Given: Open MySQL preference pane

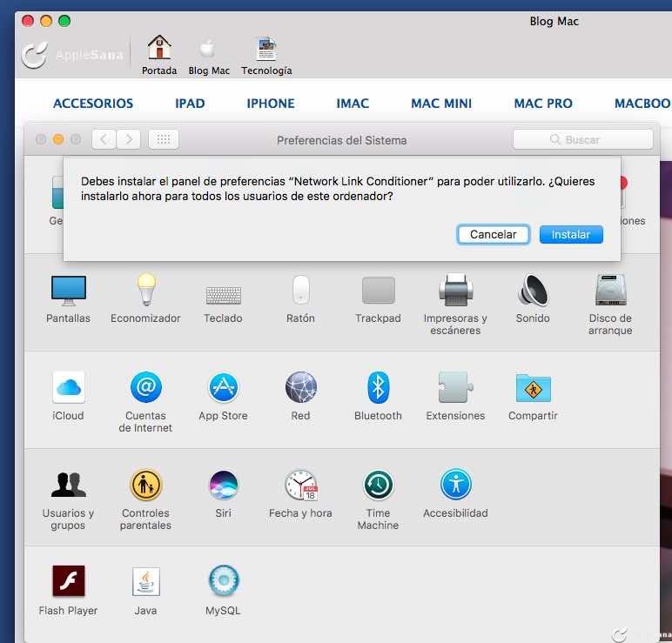Looking at the screenshot, I should pyautogui.click(x=224, y=591).
